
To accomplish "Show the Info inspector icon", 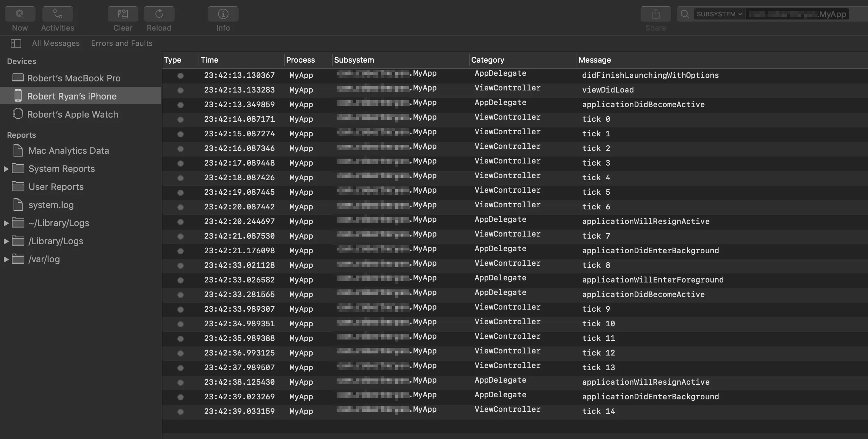I will coord(223,14).
